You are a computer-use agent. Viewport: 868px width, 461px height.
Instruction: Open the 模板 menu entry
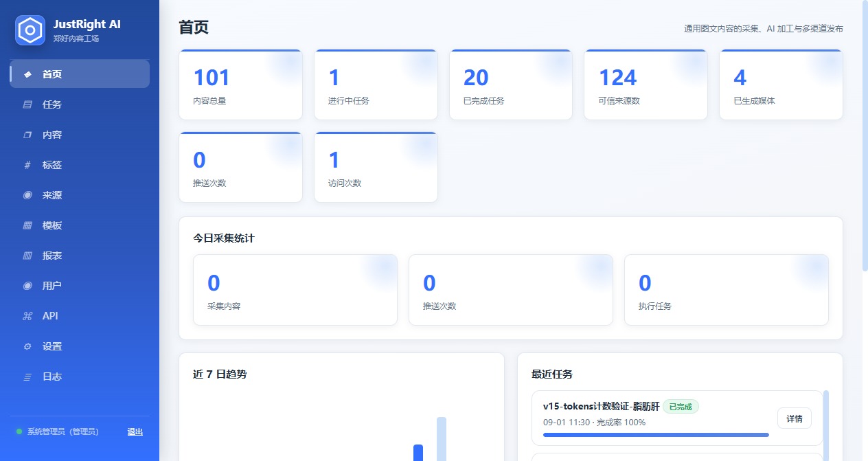click(80, 225)
